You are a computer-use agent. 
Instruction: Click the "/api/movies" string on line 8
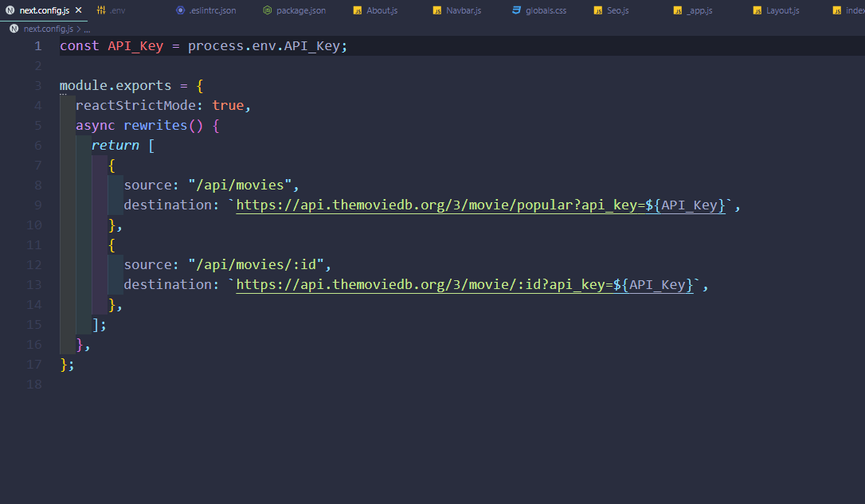(x=240, y=185)
